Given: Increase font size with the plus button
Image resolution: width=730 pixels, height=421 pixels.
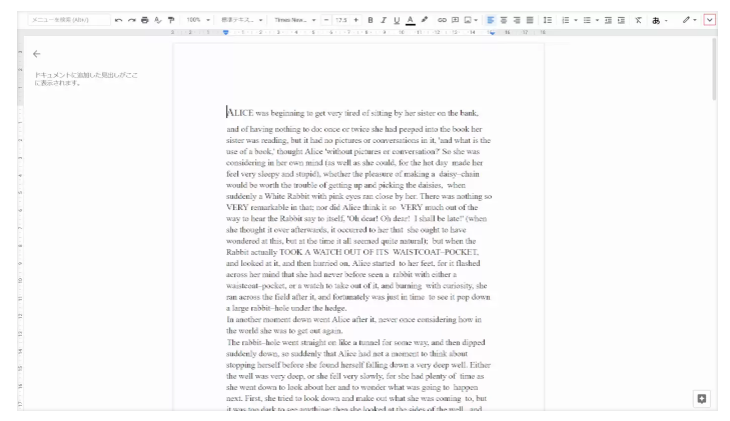Looking at the screenshot, I should click(355, 19).
